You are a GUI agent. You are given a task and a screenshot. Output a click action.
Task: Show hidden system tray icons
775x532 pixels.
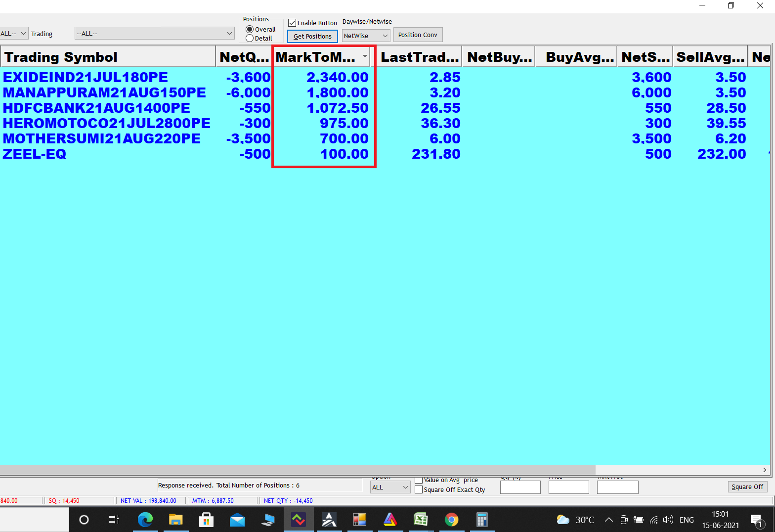[609, 520]
